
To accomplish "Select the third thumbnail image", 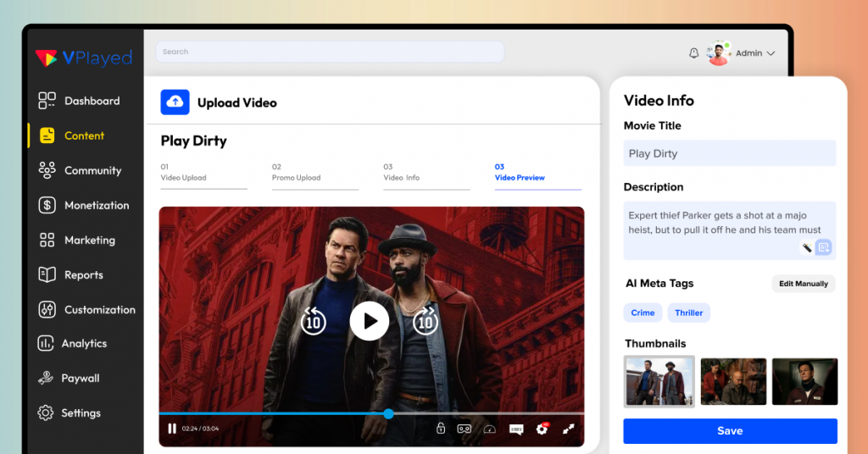I will pyautogui.click(x=804, y=381).
